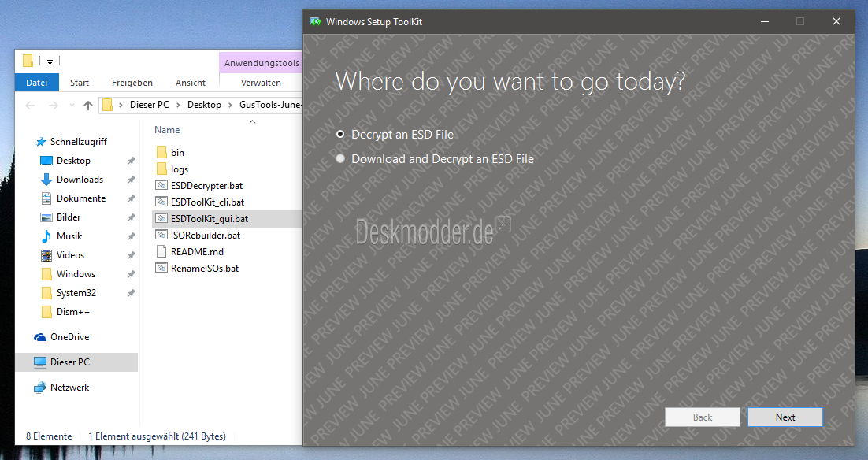This screenshot has width=868, height=460.
Task: Click the bin folder icon in the file list
Action: 161,152
